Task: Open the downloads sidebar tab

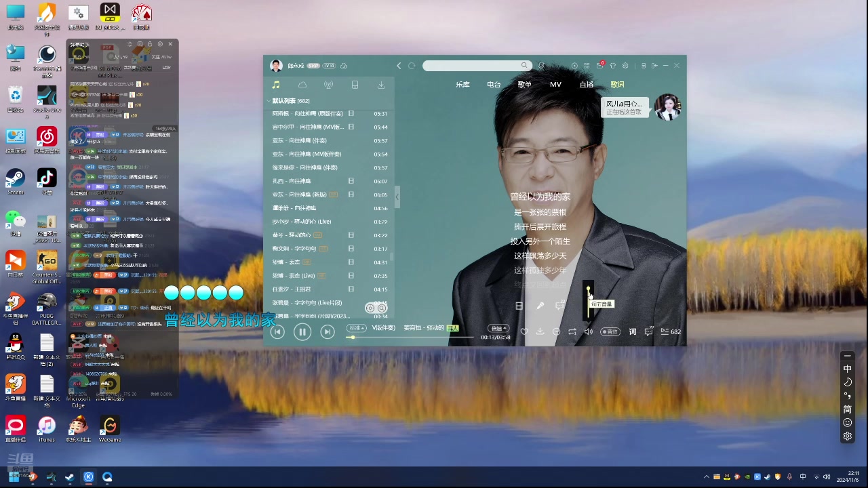Action: click(x=381, y=85)
